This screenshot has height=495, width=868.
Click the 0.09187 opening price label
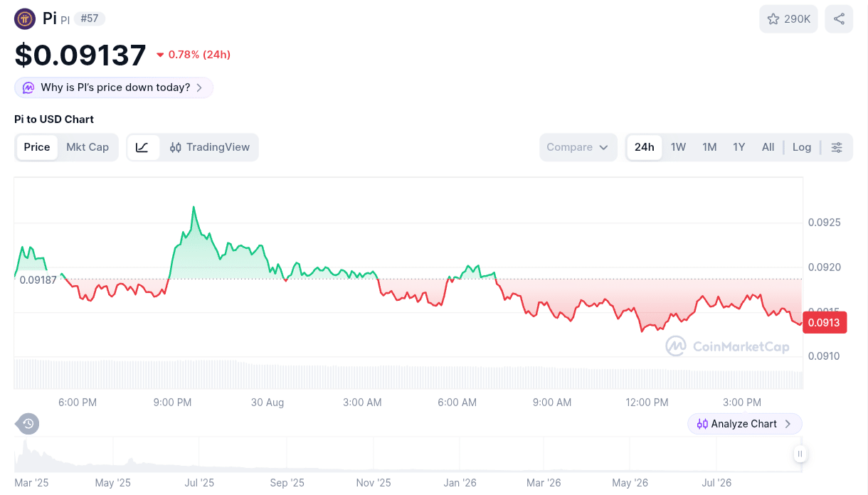coord(38,280)
